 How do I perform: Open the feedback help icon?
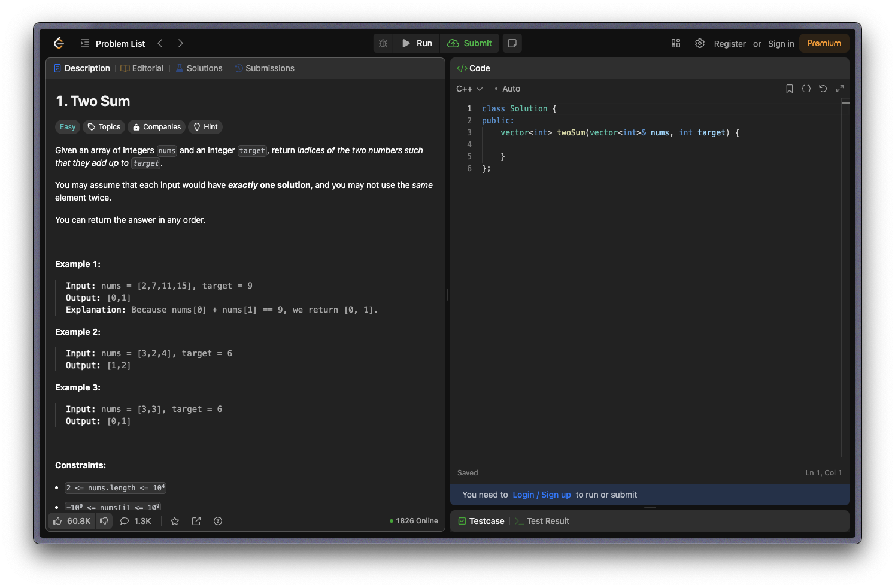tap(218, 521)
